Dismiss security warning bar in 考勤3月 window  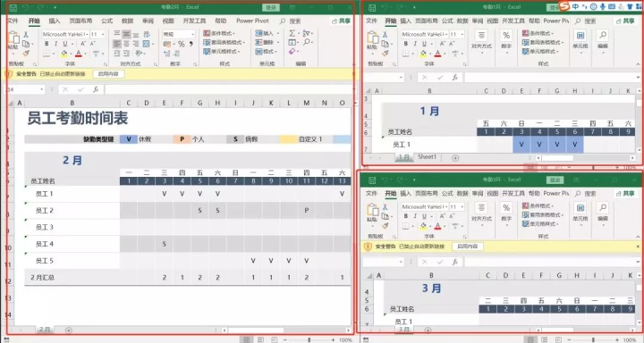click(638, 247)
